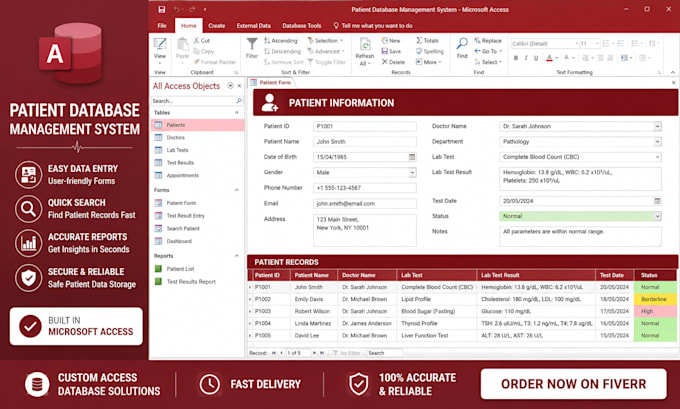Image resolution: width=680 pixels, height=409 pixels.
Task: Click the Find magnifier icon
Action: click(x=462, y=43)
